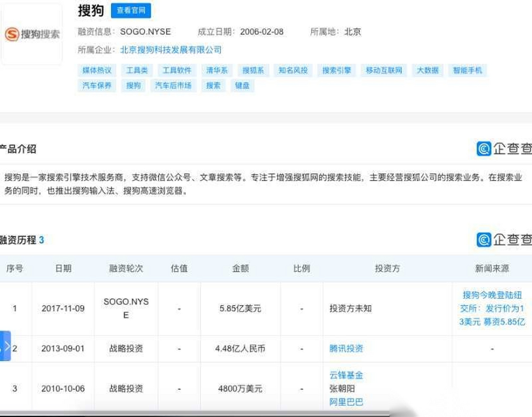
Task: Select the 移动互联网 tag
Action: click(384, 70)
